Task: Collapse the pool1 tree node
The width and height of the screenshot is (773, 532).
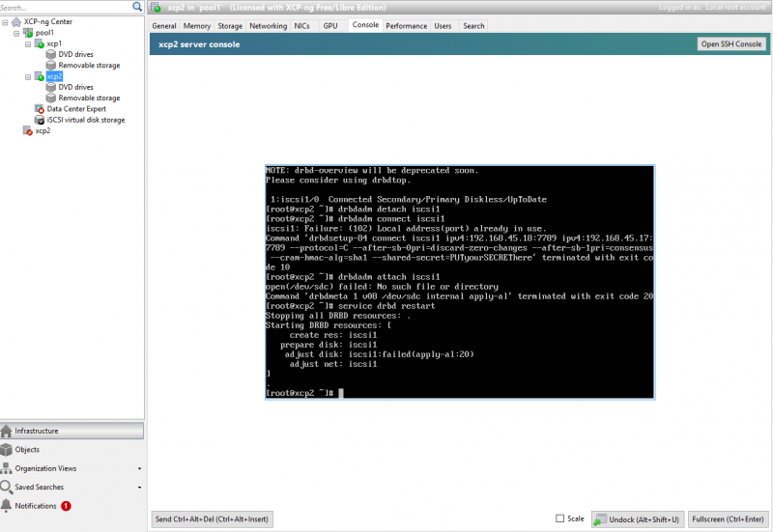Action: [x=17, y=33]
